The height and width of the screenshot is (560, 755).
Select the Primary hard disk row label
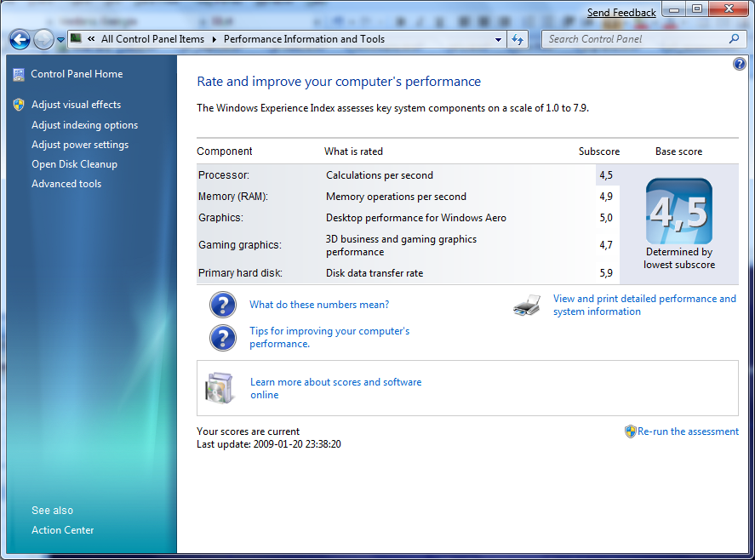click(240, 273)
